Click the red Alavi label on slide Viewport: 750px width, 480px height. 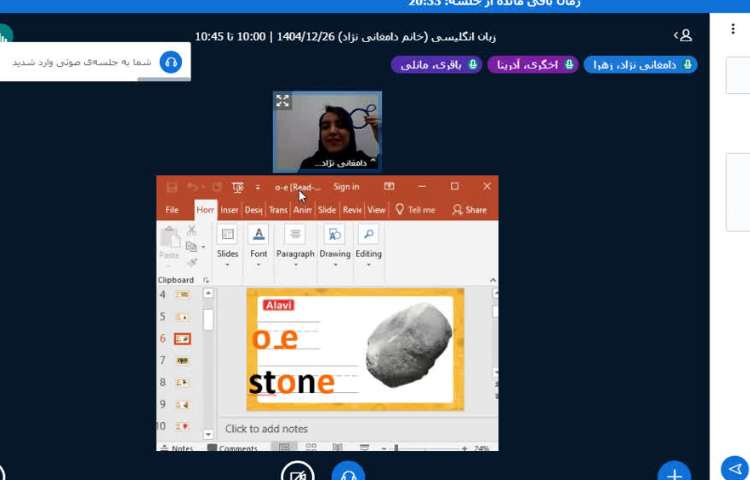pyautogui.click(x=278, y=305)
